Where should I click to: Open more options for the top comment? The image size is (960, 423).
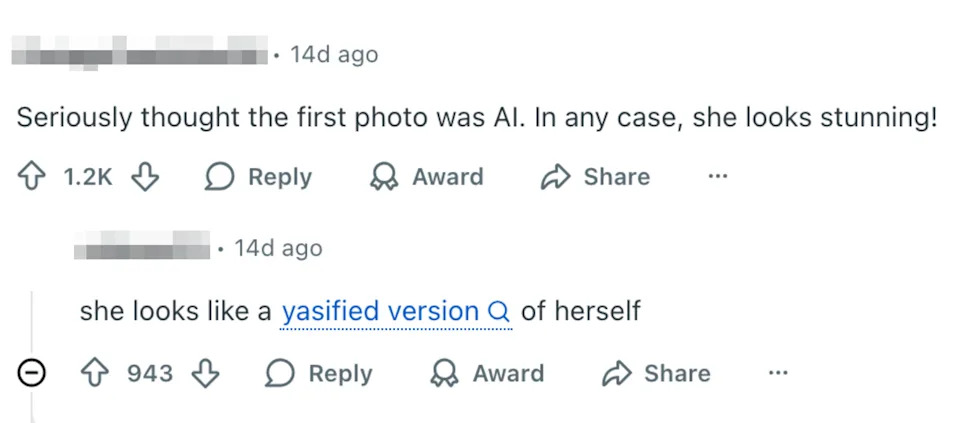[717, 177]
